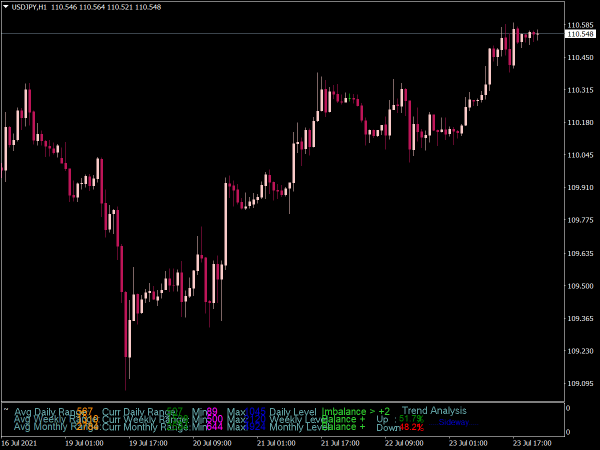This screenshot has width=600, height=450.
Task: Click the 22 Jul 09:00 time label
Action: click(404, 443)
